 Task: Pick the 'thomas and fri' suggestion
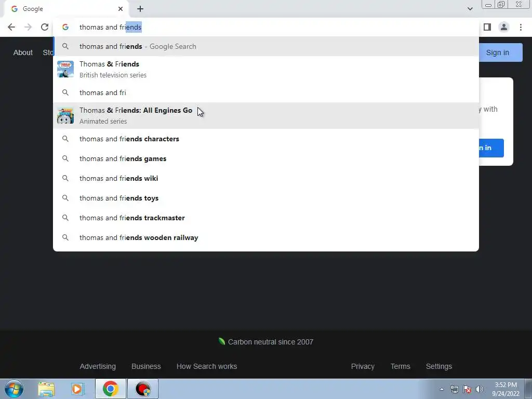(266, 92)
